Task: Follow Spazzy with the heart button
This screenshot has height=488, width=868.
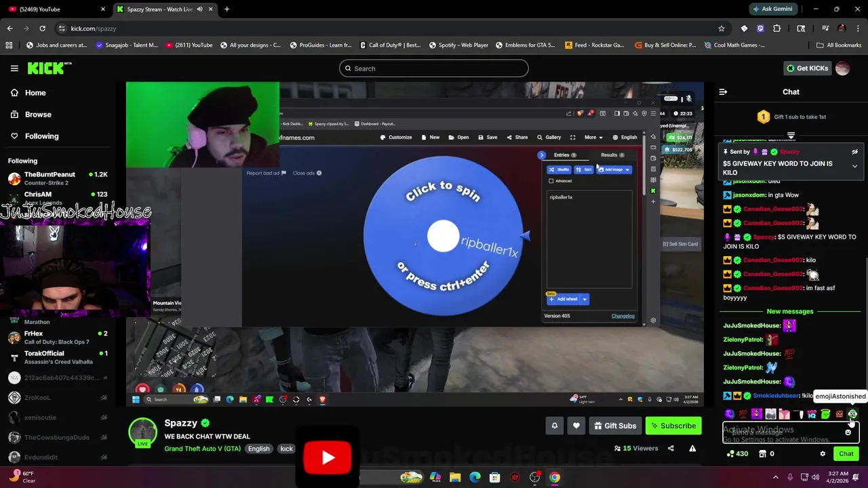Action: click(576, 426)
